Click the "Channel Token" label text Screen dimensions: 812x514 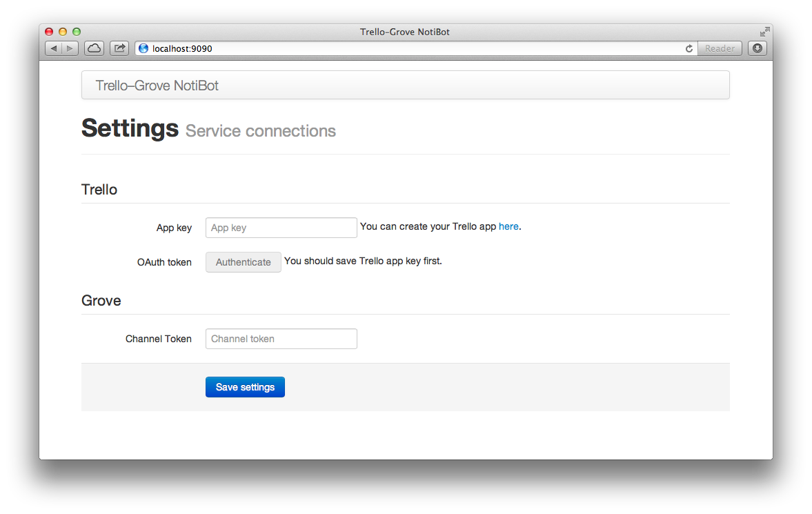(x=159, y=339)
